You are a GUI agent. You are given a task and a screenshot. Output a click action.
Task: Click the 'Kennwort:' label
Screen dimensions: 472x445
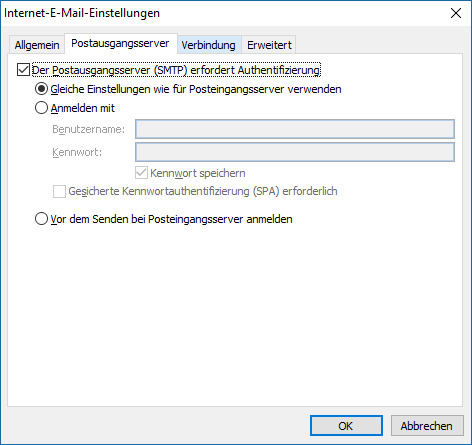77,152
